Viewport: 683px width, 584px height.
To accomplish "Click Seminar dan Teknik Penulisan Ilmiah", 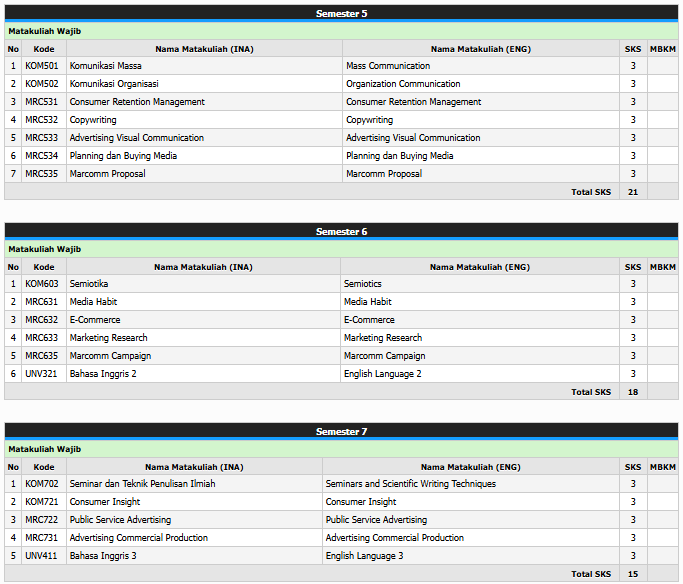I will tap(143, 484).
